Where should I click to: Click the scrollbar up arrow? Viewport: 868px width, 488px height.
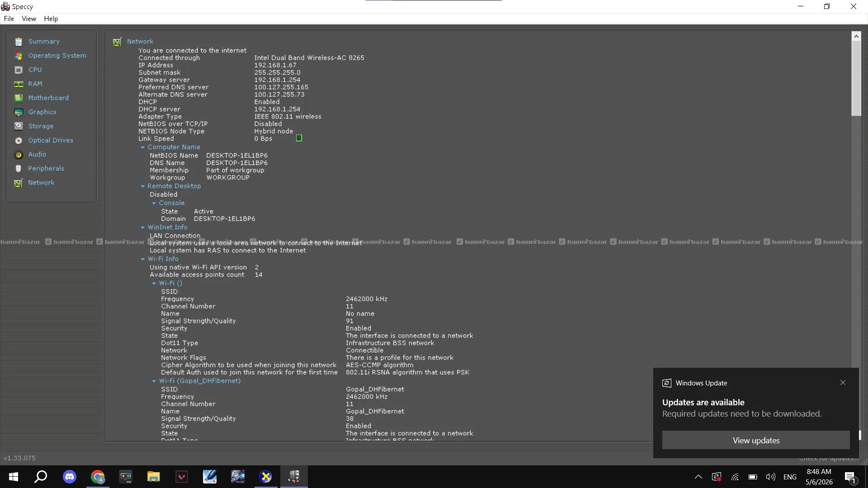[x=856, y=36]
